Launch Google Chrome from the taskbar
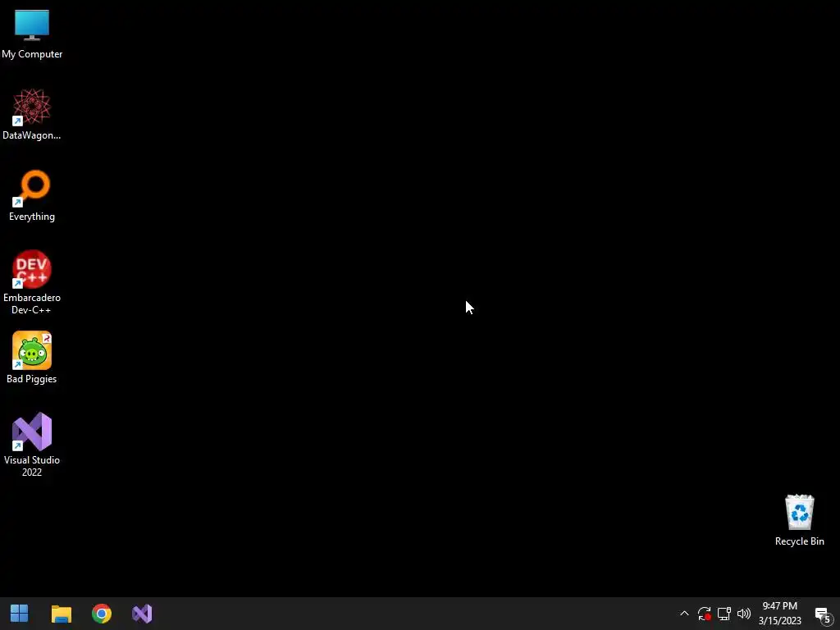 pyautogui.click(x=102, y=614)
